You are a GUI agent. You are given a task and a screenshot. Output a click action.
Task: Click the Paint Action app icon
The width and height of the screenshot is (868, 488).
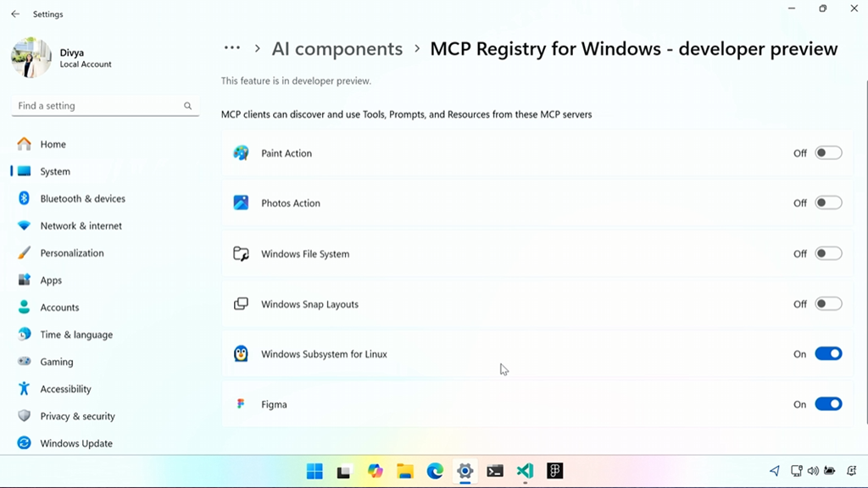pyautogui.click(x=241, y=152)
